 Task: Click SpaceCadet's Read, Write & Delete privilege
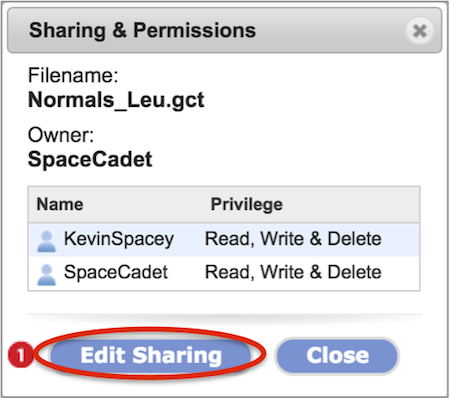(x=293, y=272)
